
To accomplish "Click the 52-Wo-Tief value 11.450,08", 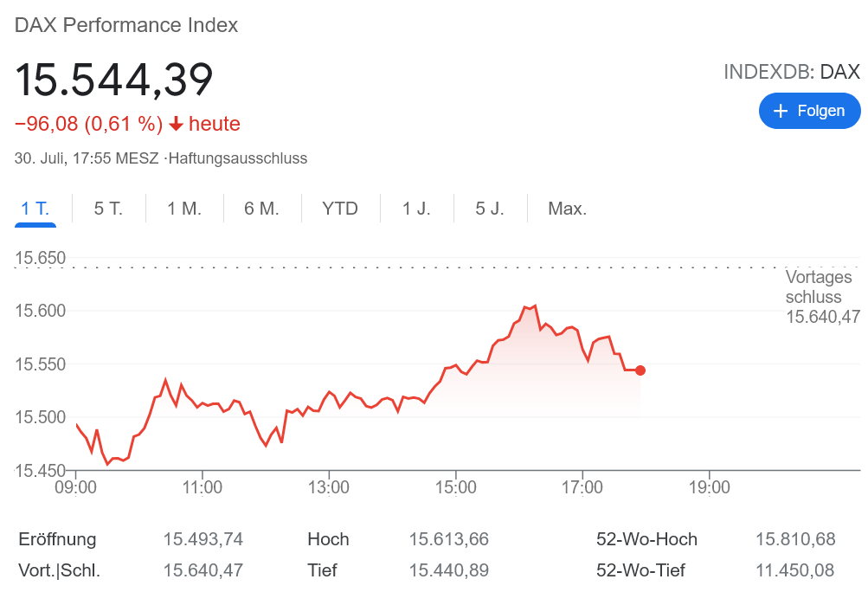I will pyautogui.click(x=795, y=570).
